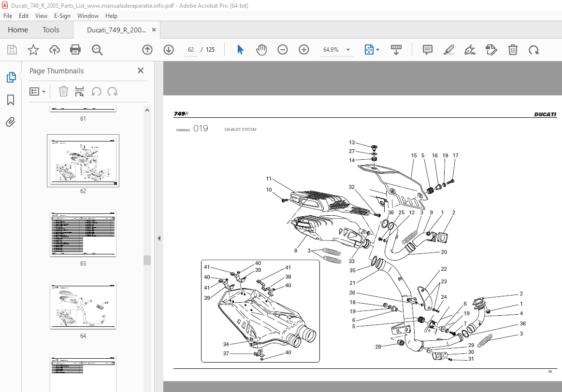
Task: Print the document using the printer icon
Action: coord(75,50)
